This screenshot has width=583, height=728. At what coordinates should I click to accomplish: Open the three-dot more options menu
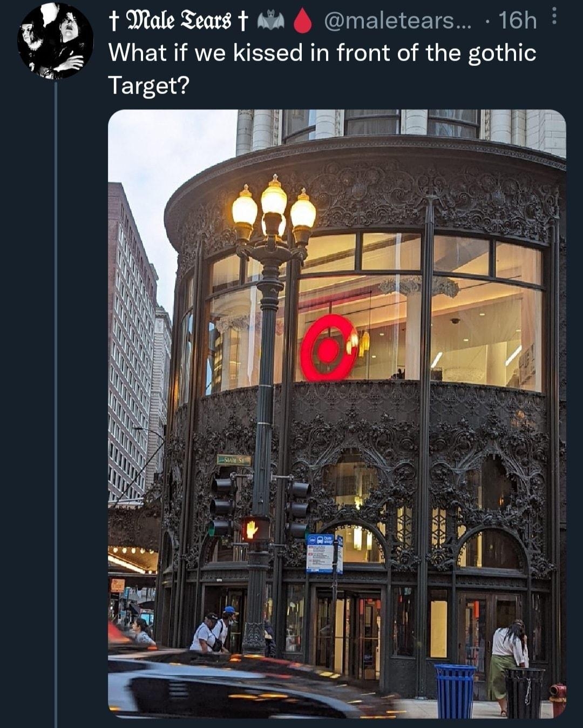pos(554,17)
